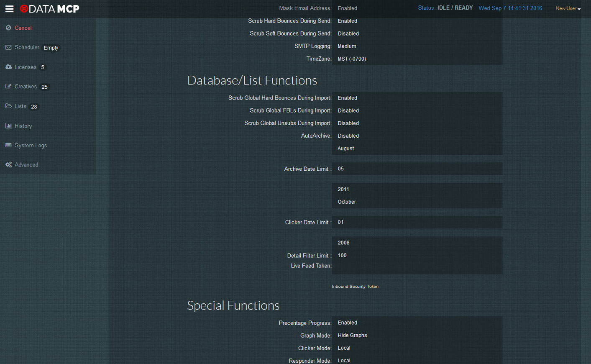The height and width of the screenshot is (364, 591).
Task: Click the Scheduler envelope icon
Action: pos(8,47)
